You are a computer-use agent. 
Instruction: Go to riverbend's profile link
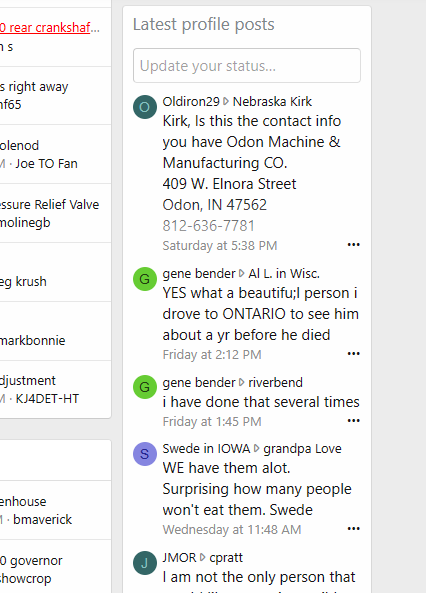click(275, 382)
